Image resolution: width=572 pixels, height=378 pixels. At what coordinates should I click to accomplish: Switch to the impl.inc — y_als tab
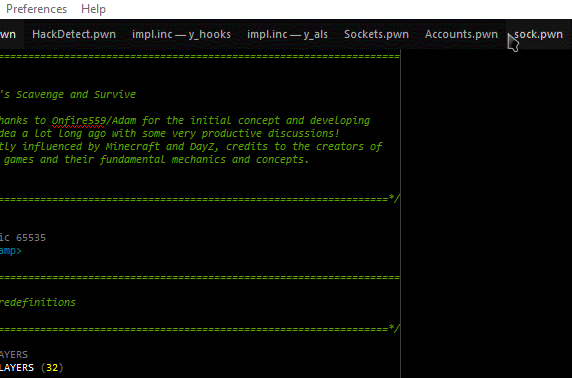click(x=287, y=34)
